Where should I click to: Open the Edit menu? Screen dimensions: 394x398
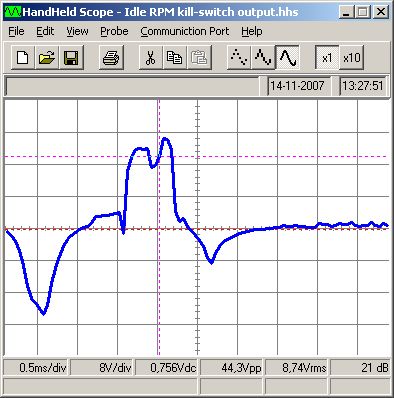45,31
